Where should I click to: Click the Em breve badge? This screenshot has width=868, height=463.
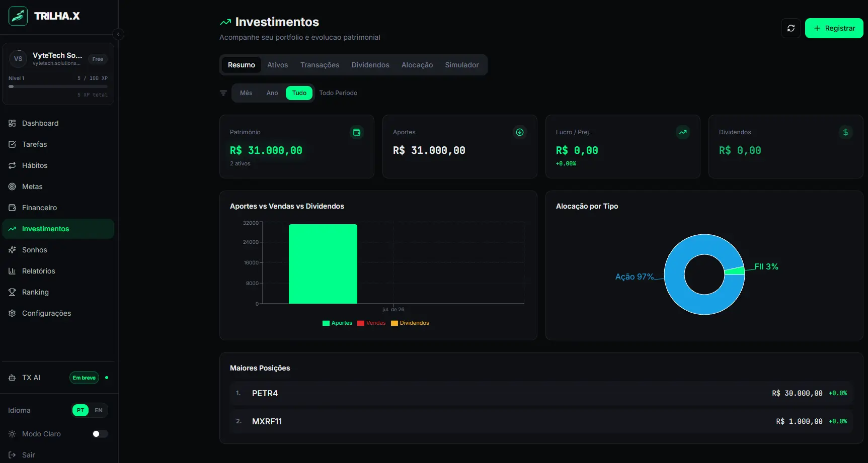pos(84,378)
